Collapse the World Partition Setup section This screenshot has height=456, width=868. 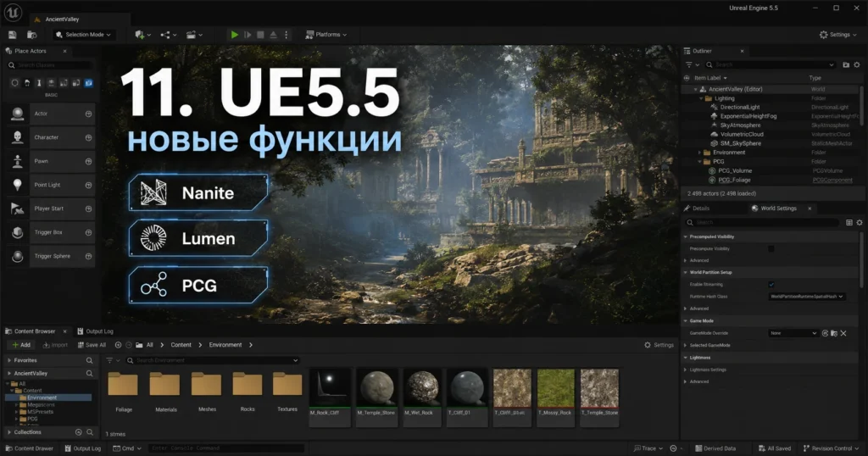point(686,272)
